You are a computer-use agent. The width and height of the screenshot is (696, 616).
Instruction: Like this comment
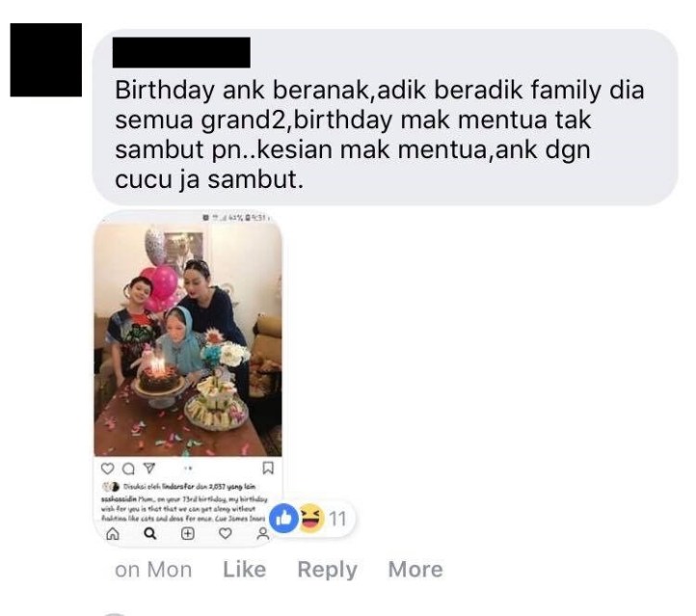(245, 570)
